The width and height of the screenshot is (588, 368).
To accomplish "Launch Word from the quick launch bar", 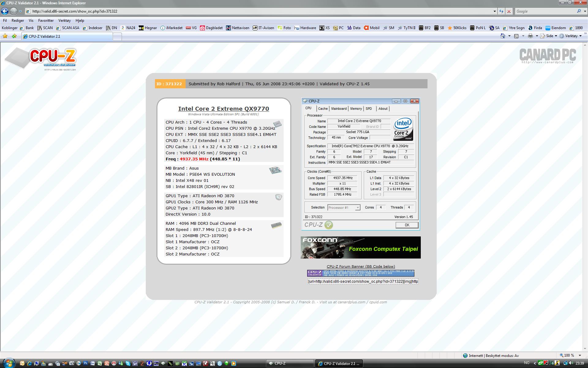I will [x=92, y=363].
